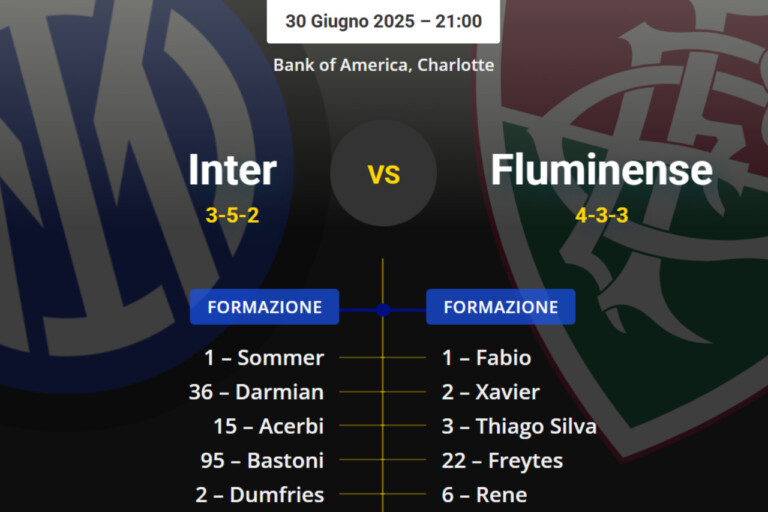Choose player 15 – Acerbi
This screenshot has height=512, width=768.
pyautogui.click(x=268, y=426)
